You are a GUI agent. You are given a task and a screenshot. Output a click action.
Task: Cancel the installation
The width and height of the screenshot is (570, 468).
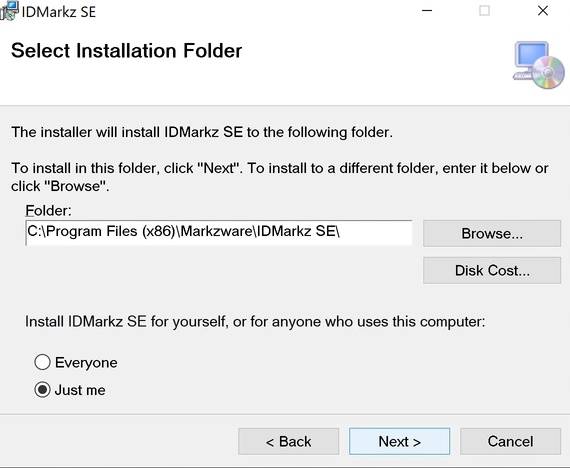[510, 441]
